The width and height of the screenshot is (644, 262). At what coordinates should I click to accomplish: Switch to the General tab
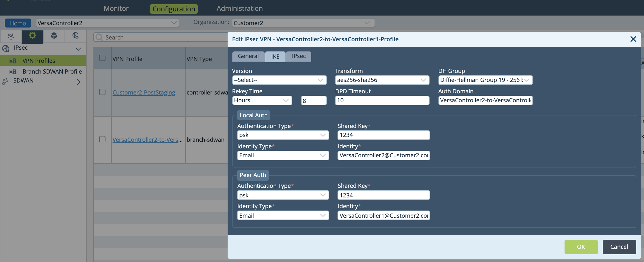click(248, 56)
